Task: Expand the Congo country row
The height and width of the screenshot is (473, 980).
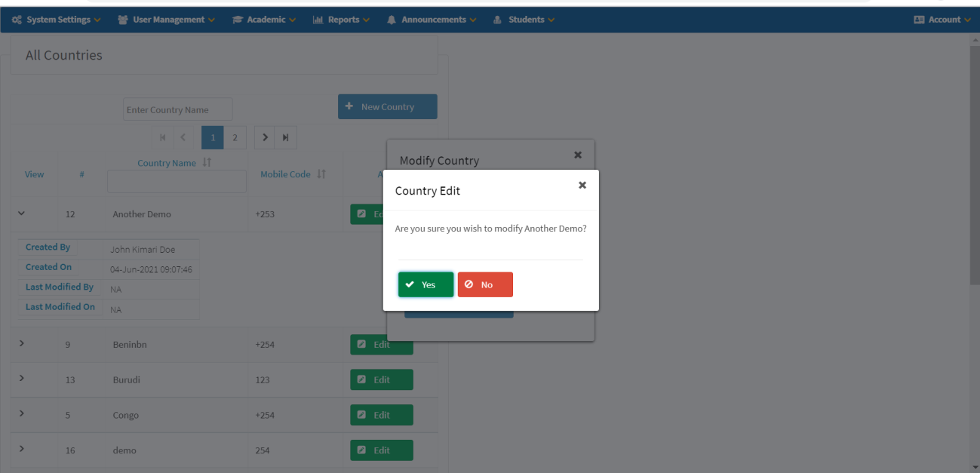Action: click(21, 414)
